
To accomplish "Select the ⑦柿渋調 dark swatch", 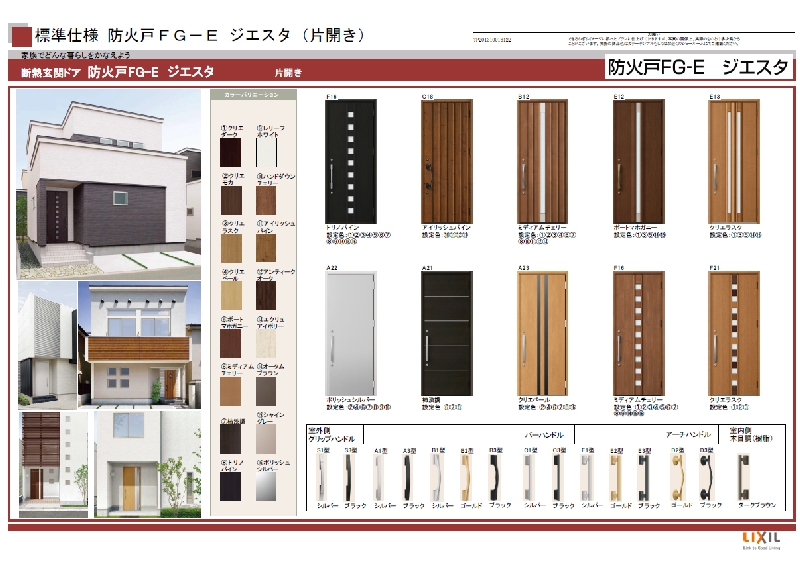I will coord(230,438).
